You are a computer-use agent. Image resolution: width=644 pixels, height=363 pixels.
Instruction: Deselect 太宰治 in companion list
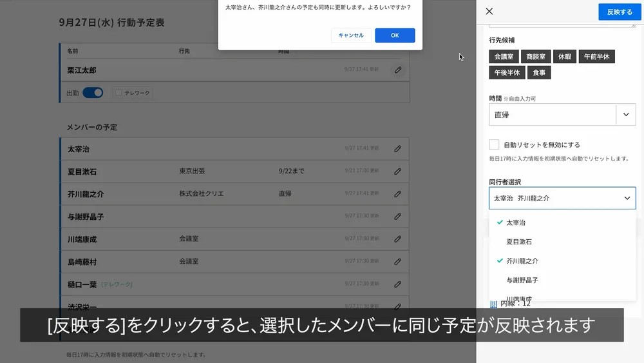[516, 222]
